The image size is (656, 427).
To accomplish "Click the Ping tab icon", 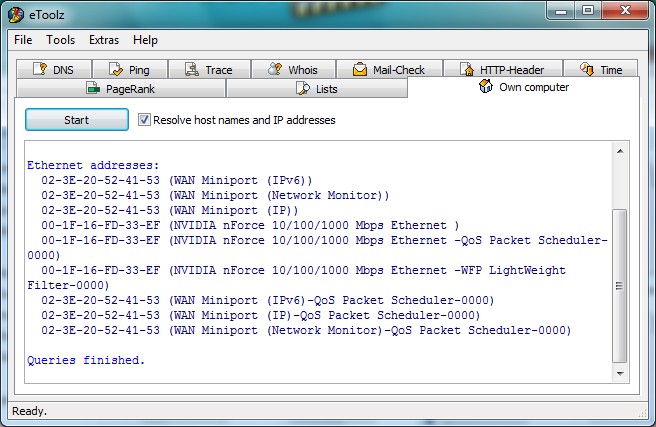I will pos(115,69).
